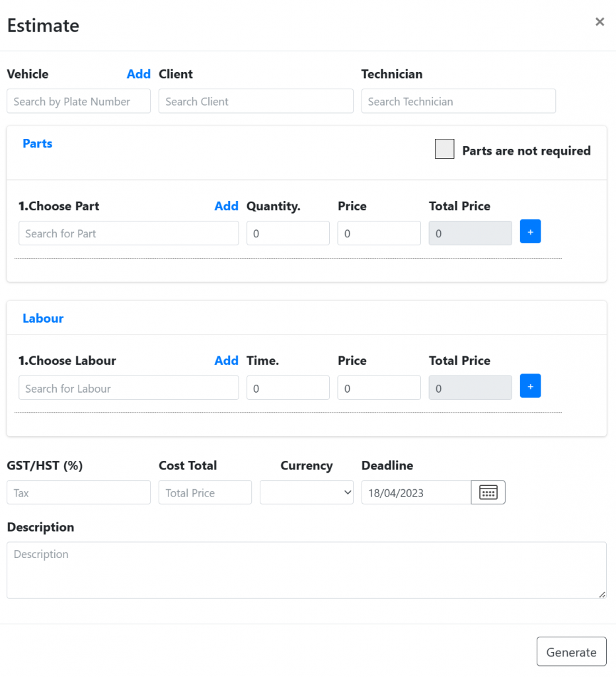Select the Parts Quantity field
This screenshot has width=616, height=677.
click(x=288, y=233)
